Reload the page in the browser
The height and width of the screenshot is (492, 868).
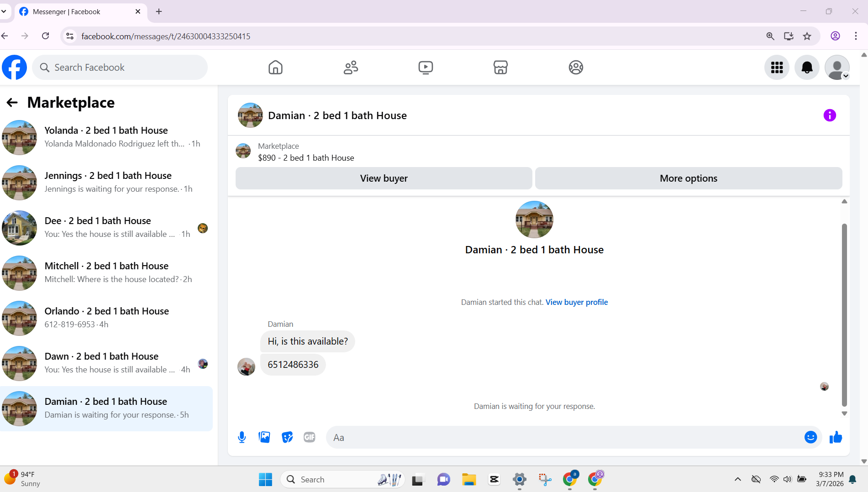[x=45, y=36]
